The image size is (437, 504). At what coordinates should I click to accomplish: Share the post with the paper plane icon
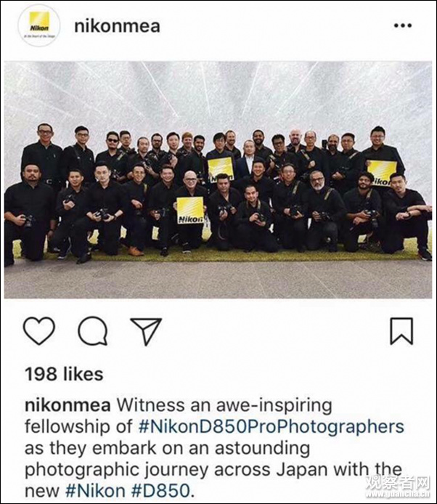(146, 331)
